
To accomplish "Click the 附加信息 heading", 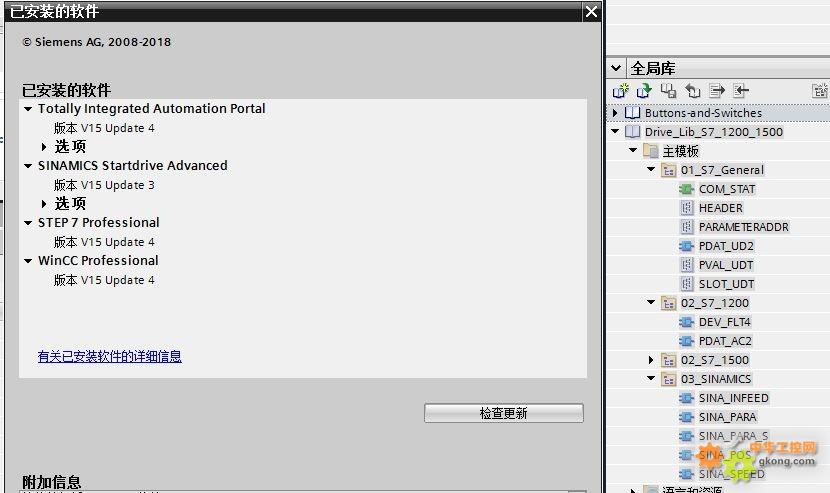I will pyautogui.click(x=51, y=482).
